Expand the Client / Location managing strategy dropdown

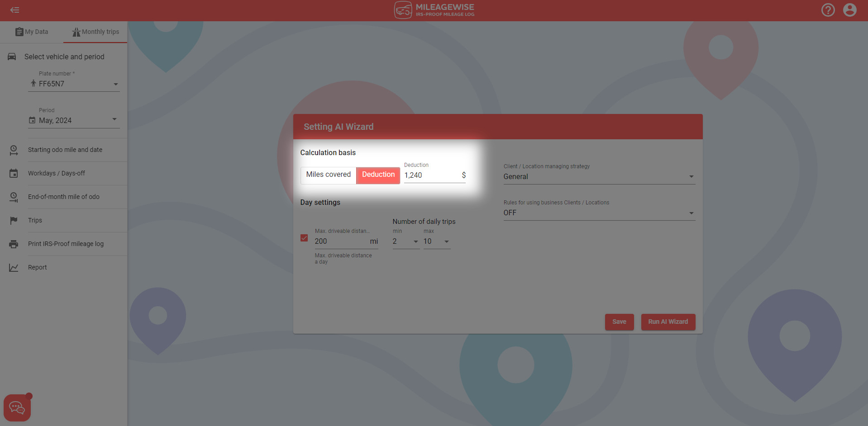[x=691, y=176]
